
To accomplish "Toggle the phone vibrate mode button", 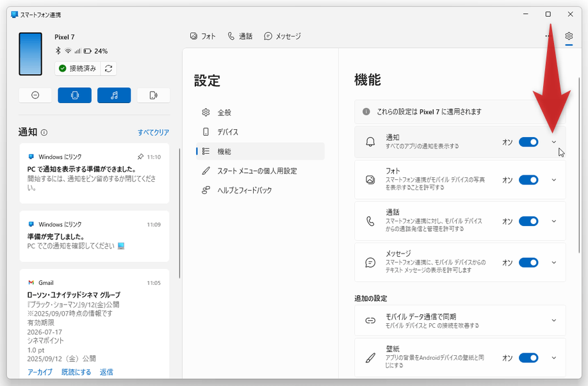I will [x=75, y=95].
